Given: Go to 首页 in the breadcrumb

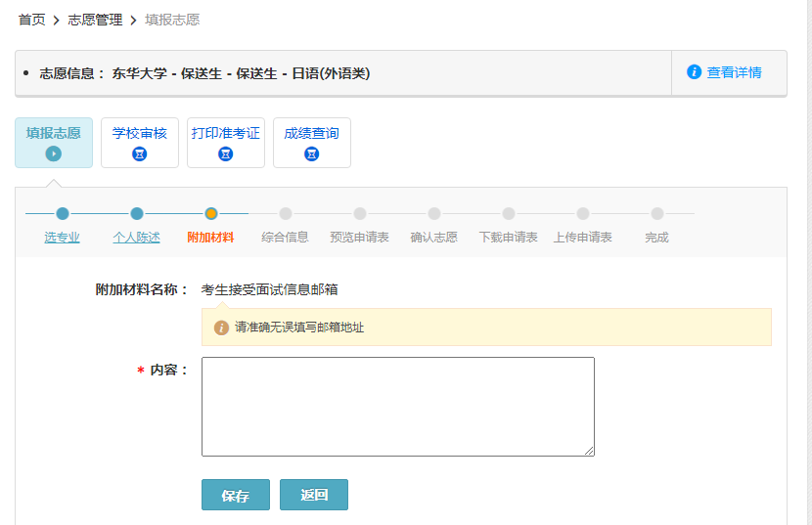Looking at the screenshot, I should click(x=31, y=20).
